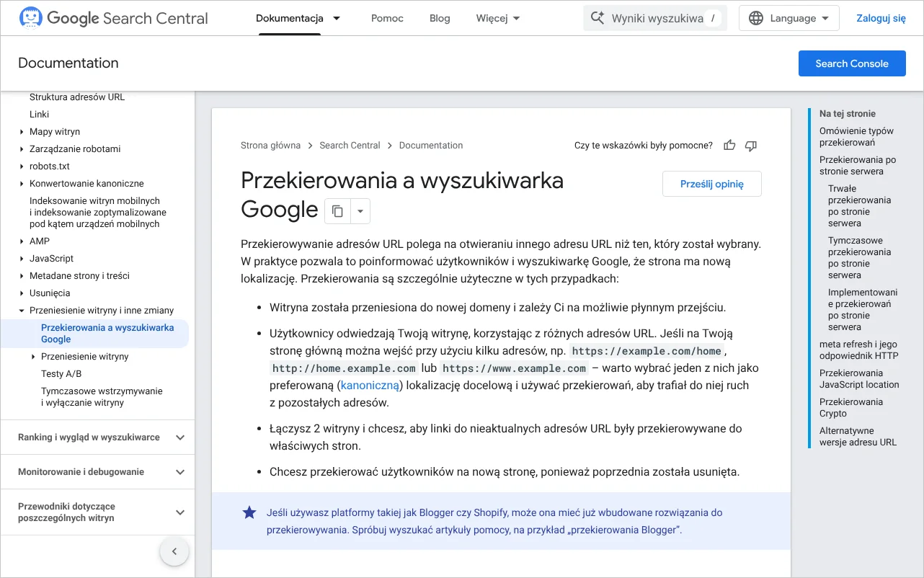Image resolution: width=924 pixels, height=578 pixels.
Task: Jump to Omówienie typów przekierowań section
Action: pos(856,137)
